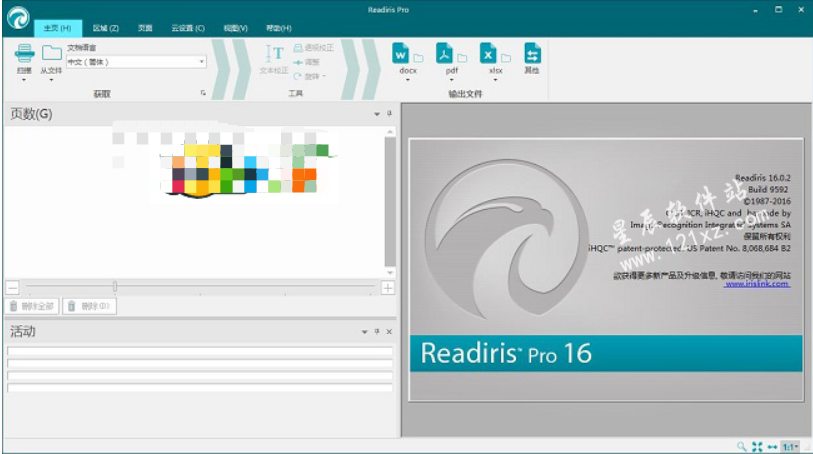The image size is (813, 454).
Task: Pin the Pages (页数) panel
Action: click(389, 114)
